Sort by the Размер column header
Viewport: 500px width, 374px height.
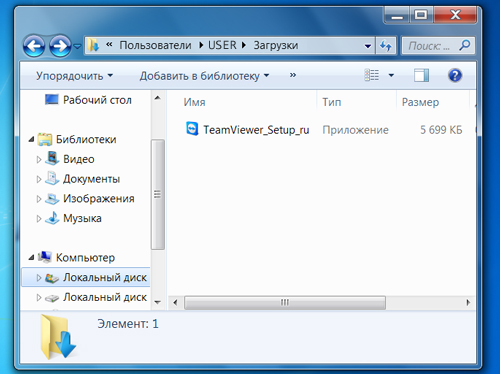[x=420, y=102]
